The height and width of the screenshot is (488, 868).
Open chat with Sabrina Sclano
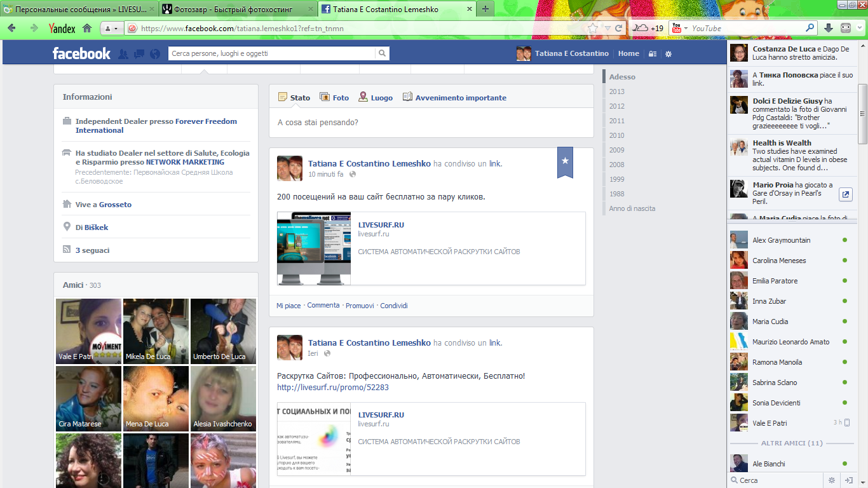pyautogui.click(x=792, y=383)
